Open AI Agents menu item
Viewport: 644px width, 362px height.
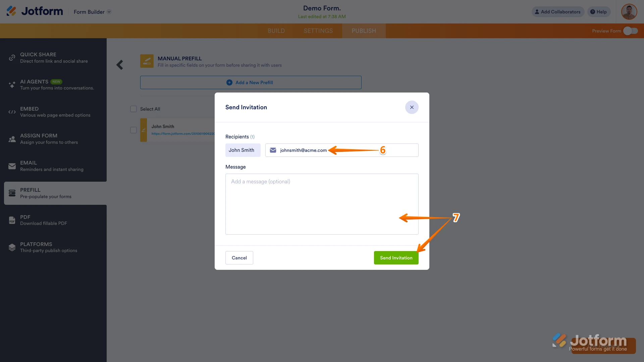54,85
